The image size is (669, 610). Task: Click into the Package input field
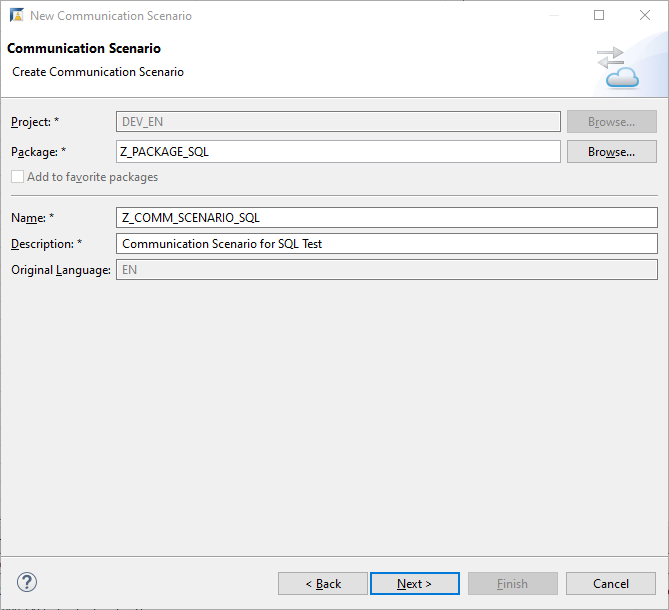(x=338, y=152)
